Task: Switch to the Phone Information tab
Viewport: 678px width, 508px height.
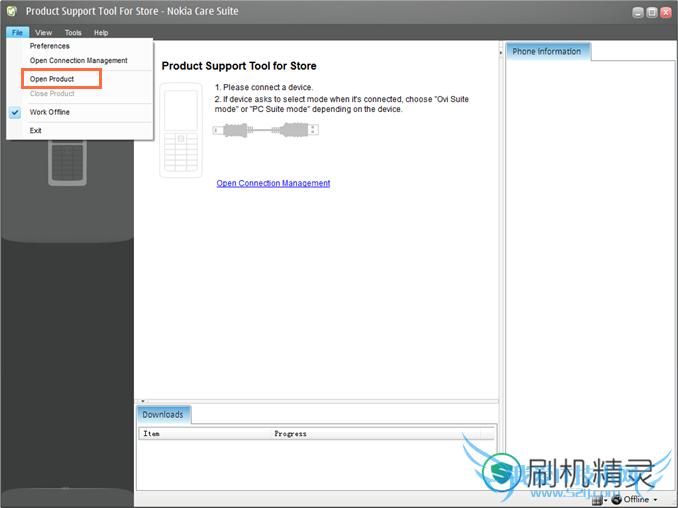Action: click(547, 51)
